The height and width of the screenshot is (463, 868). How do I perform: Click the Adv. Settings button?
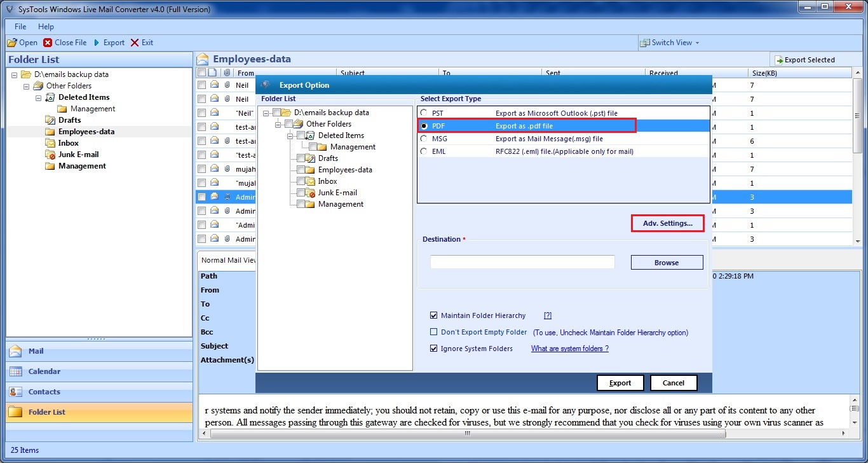click(667, 223)
